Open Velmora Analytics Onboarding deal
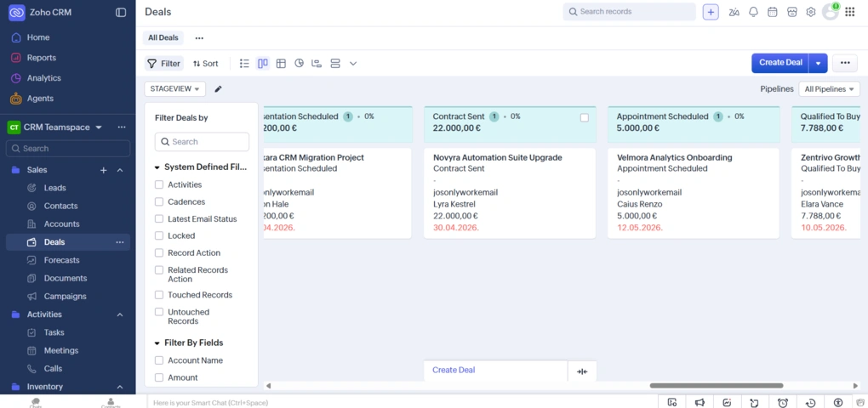The height and width of the screenshot is (408, 868). click(675, 157)
